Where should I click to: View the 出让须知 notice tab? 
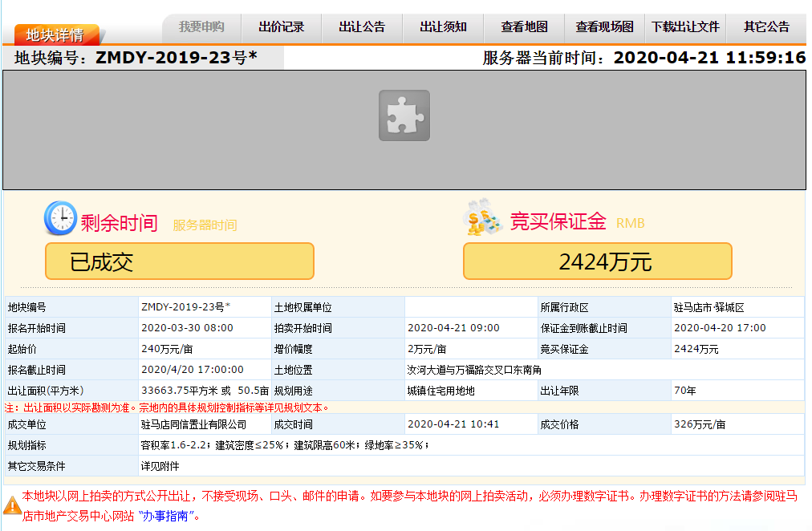[442, 26]
